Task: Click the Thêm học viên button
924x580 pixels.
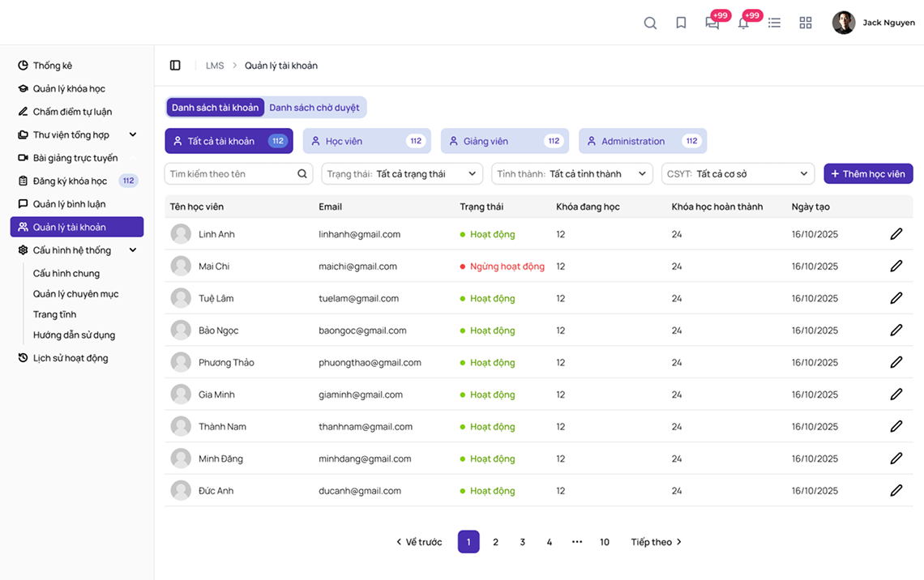Action: (868, 174)
